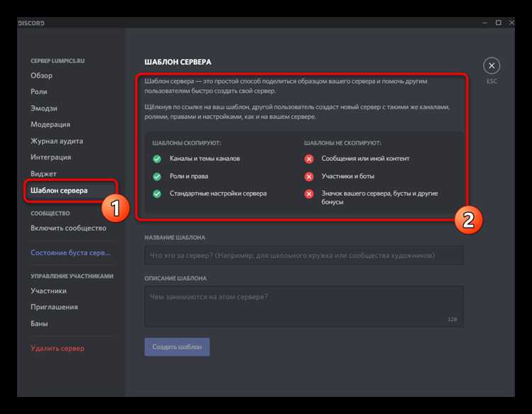This screenshot has height=414, width=532.
Task: Click the green check beside Роли и права
Action: (x=157, y=177)
